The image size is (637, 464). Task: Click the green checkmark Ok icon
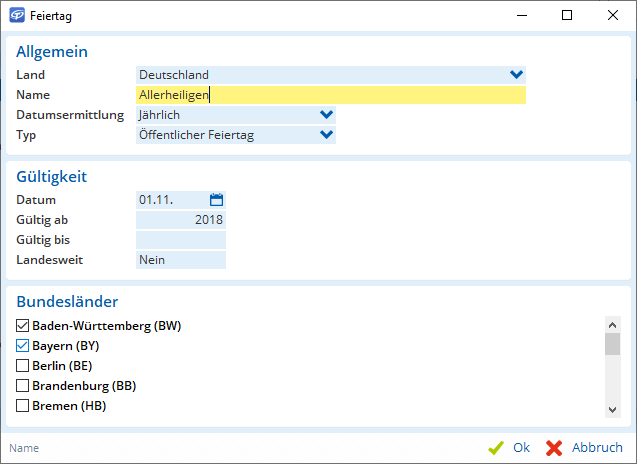pyautogui.click(x=495, y=448)
